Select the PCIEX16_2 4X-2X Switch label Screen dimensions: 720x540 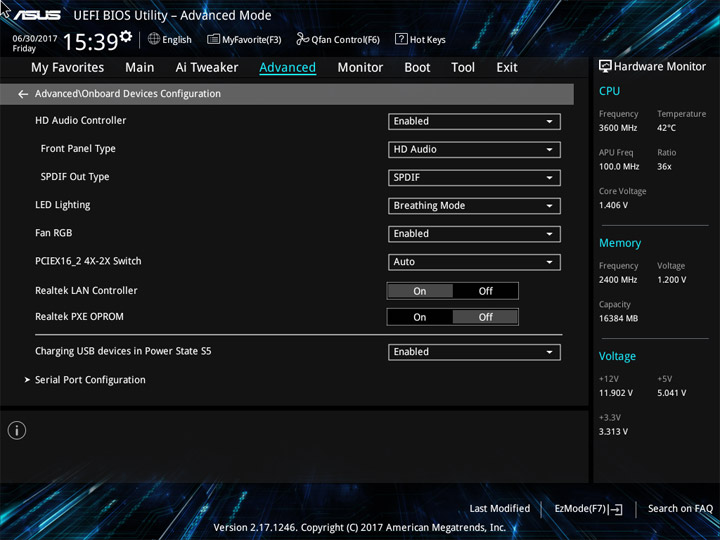point(88,261)
